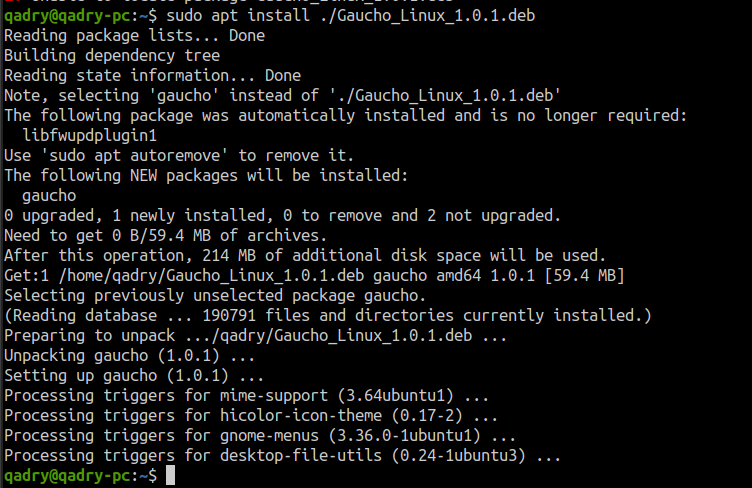Image resolution: width=752 pixels, height=488 pixels.
Task: Click the blinking terminal cursor block
Action: (170, 475)
